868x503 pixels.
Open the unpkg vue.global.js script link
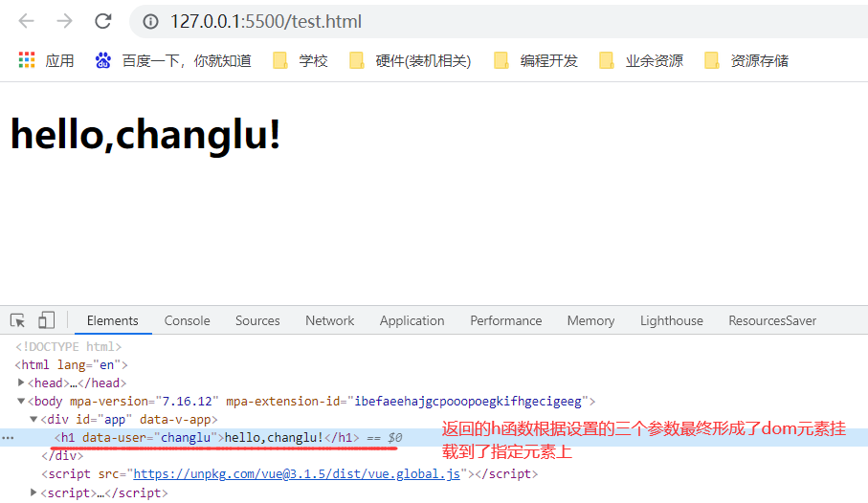point(297,473)
